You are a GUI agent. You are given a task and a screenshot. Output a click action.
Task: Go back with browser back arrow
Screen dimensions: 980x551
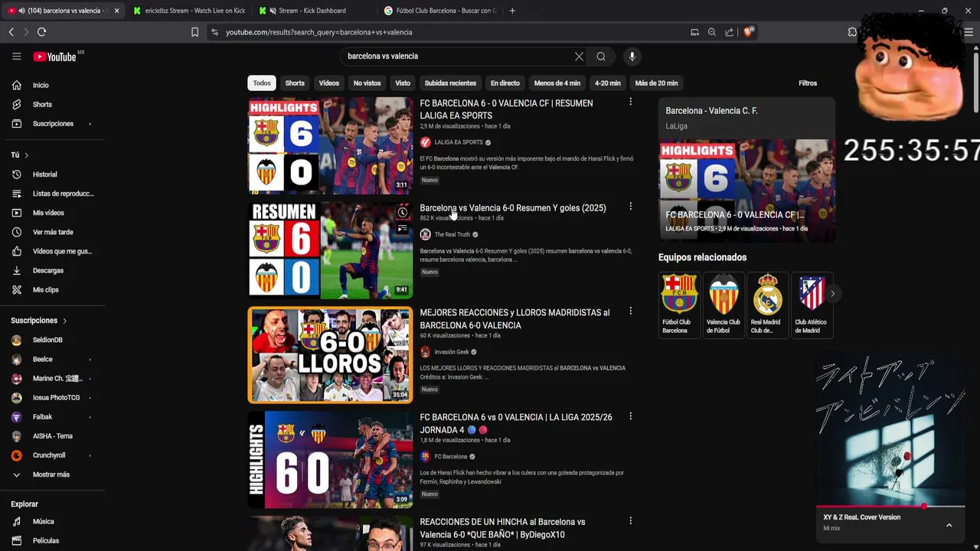(11, 32)
